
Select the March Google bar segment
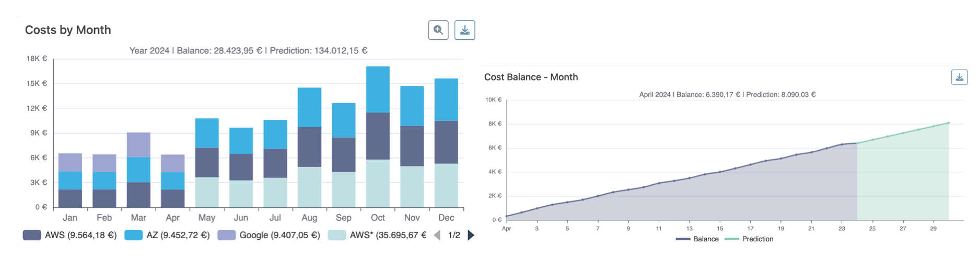(138, 144)
